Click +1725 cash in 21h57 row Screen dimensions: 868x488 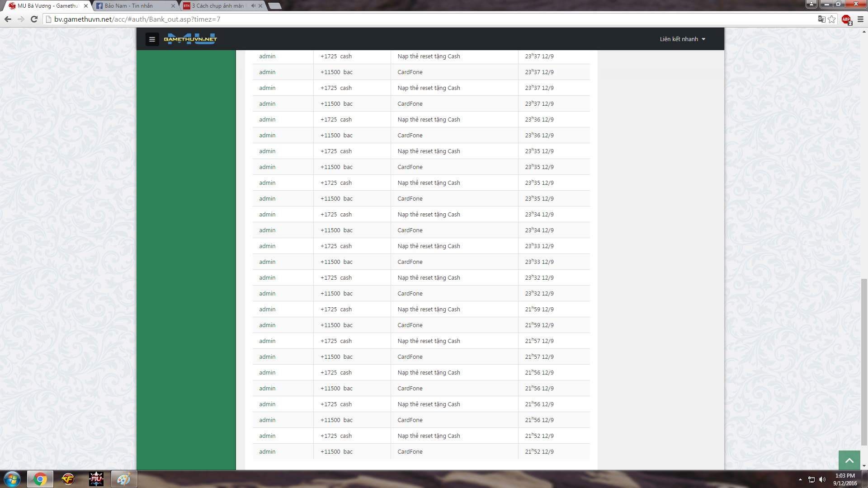336,341
